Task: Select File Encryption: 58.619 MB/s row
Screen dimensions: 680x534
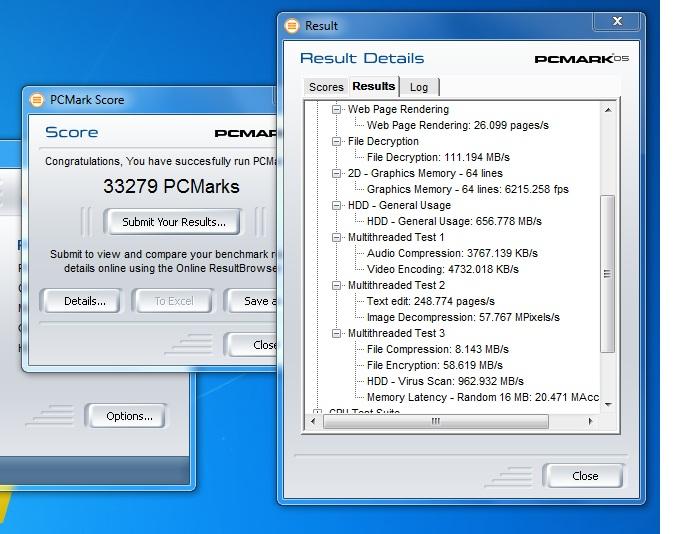Action: 435,366
